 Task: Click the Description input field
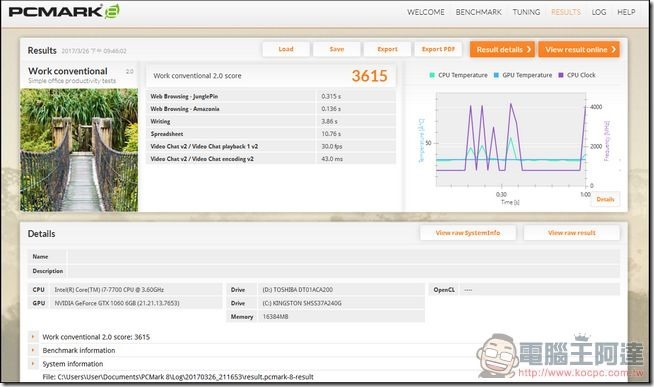[344, 271]
